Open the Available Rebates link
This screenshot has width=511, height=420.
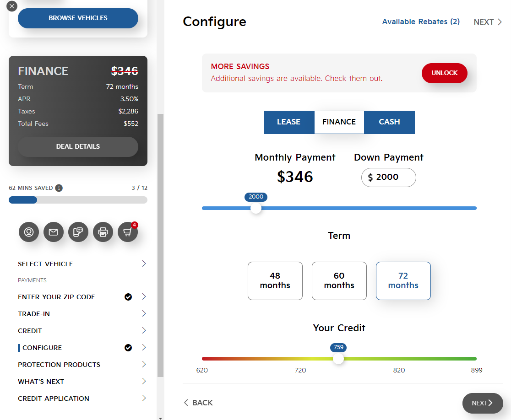coord(421,22)
